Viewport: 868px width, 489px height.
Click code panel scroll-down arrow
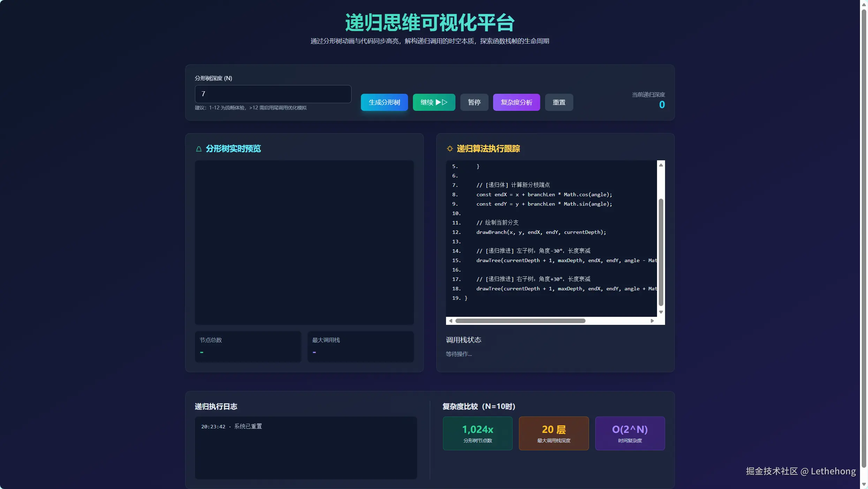pyautogui.click(x=661, y=312)
